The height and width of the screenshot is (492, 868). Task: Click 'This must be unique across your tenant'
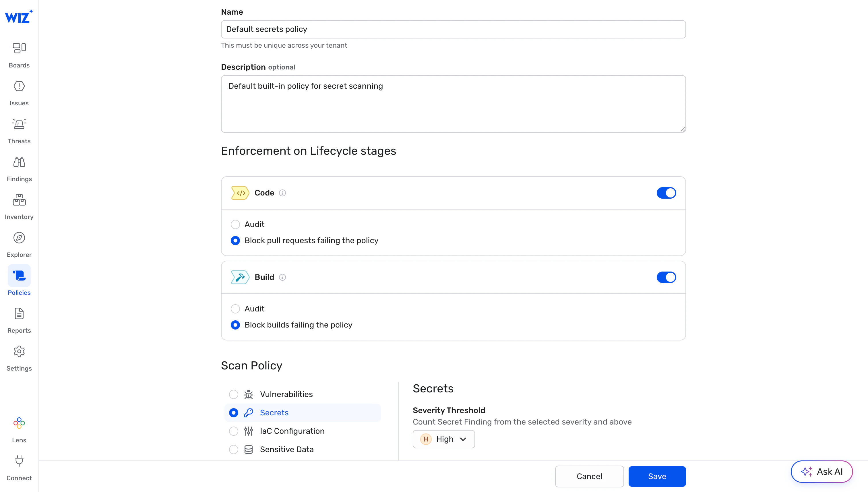tap(284, 45)
